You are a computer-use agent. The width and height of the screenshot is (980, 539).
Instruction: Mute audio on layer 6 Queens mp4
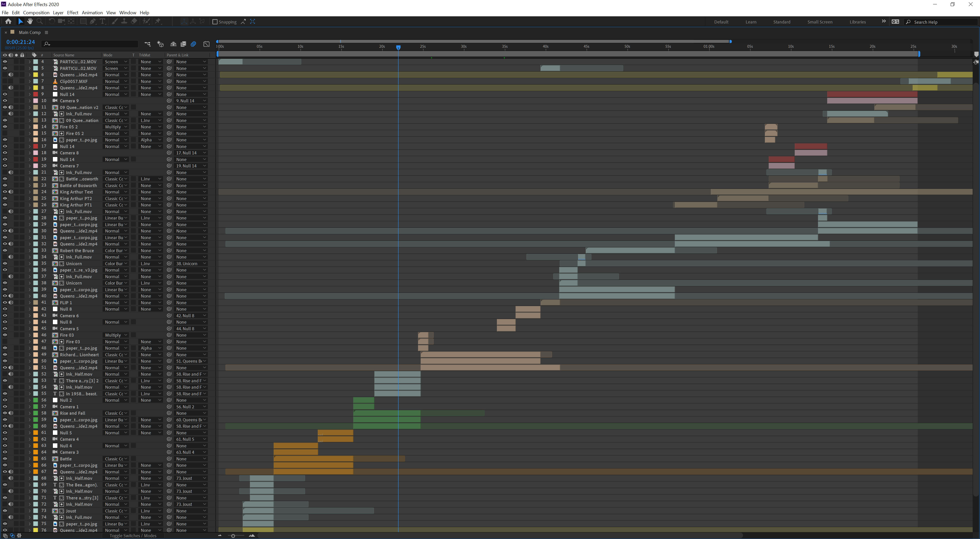[11, 75]
